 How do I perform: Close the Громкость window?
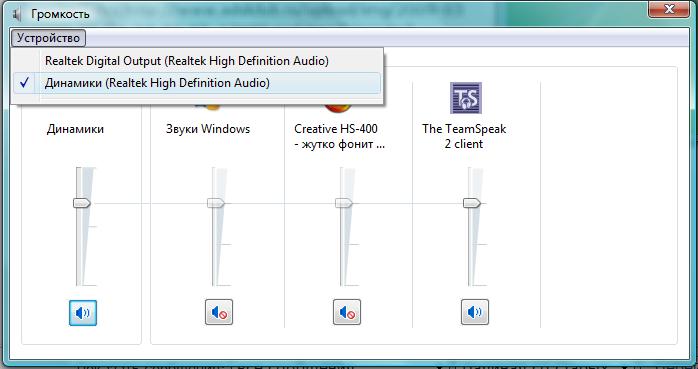pyautogui.click(x=669, y=9)
